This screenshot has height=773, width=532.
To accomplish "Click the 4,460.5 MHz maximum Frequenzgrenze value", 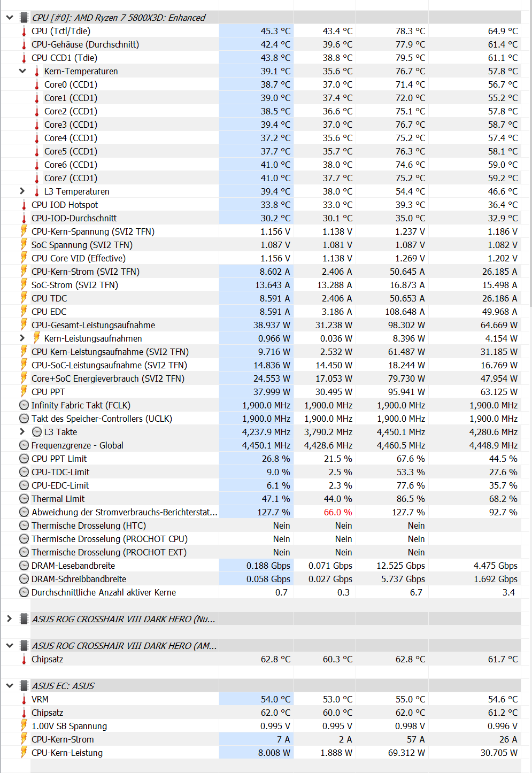I will click(401, 445).
